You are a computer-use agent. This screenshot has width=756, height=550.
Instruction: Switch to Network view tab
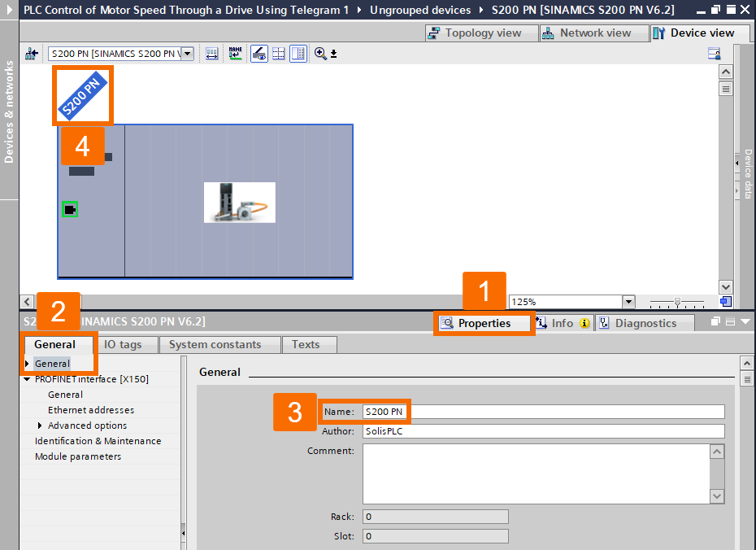pyautogui.click(x=594, y=33)
